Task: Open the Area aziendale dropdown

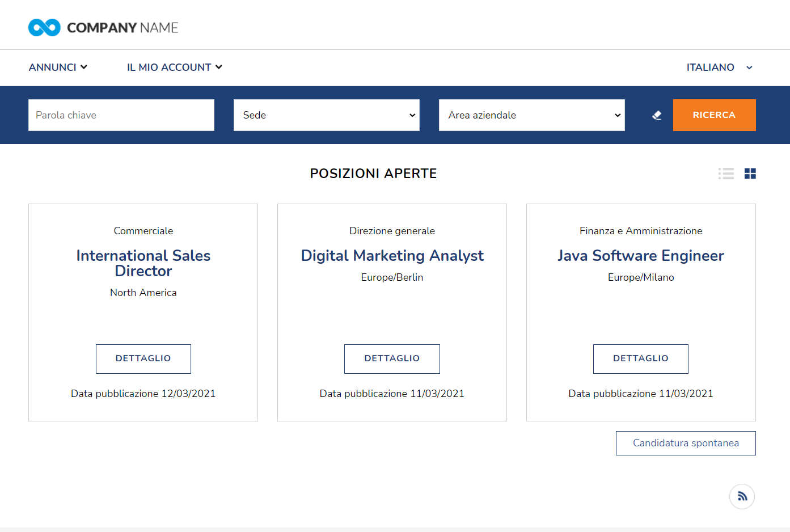Action: pyautogui.click(x=532, y=115)
